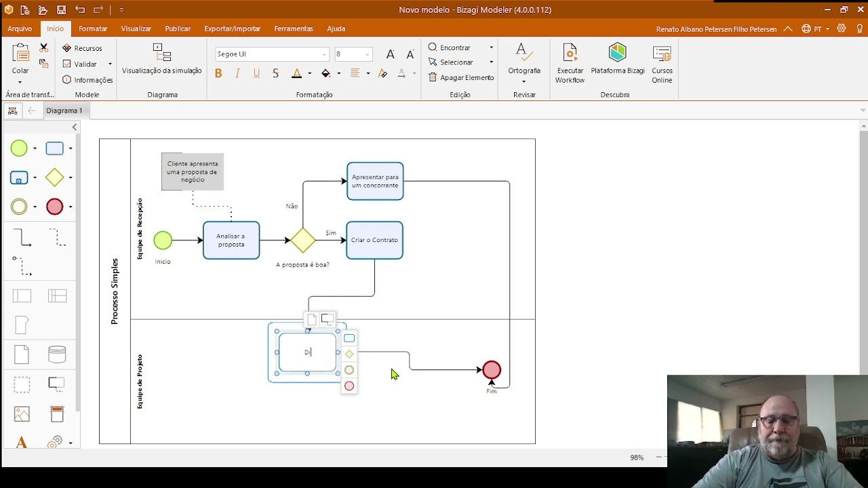Select the dashed Group shape
This screenshot has height=488, width=868.
[x=22, y=384]
